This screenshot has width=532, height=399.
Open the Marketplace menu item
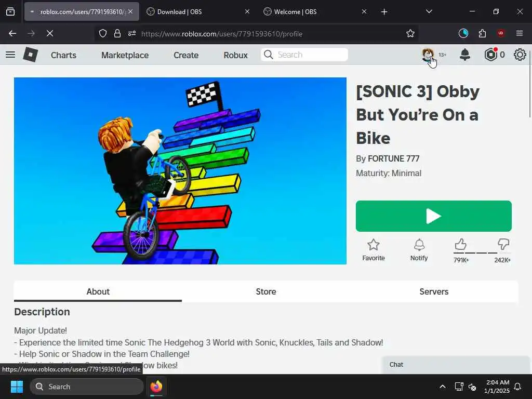(125, 55)
